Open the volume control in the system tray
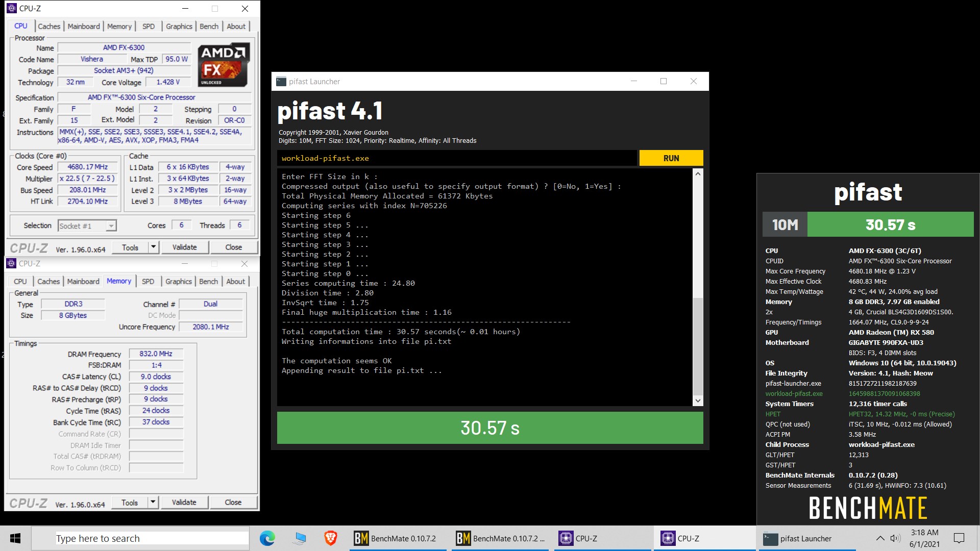This screenshot has width=980, height=551. (x=895, y=538)
